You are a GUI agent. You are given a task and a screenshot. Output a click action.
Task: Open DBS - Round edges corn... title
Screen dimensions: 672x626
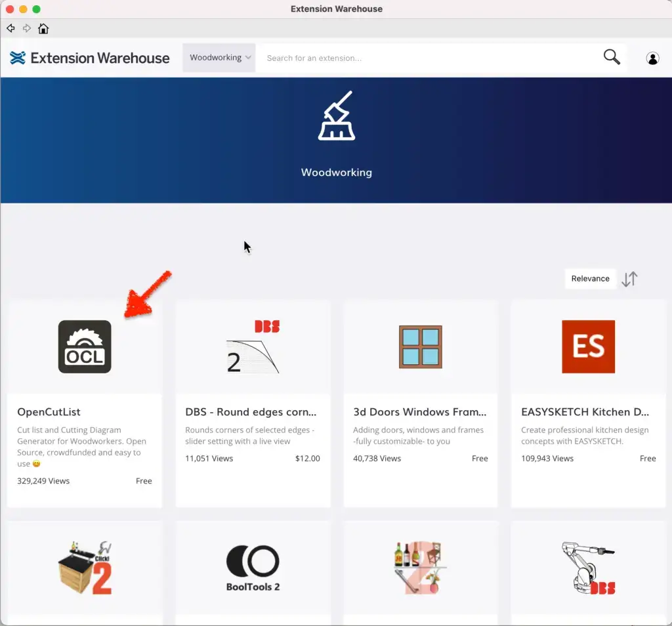[x=251, y=412]
